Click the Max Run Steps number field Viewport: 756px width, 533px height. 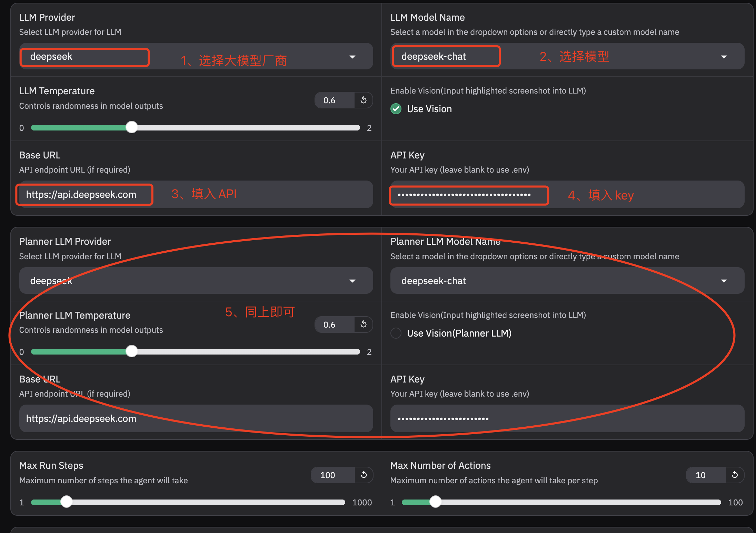(333, 475)
